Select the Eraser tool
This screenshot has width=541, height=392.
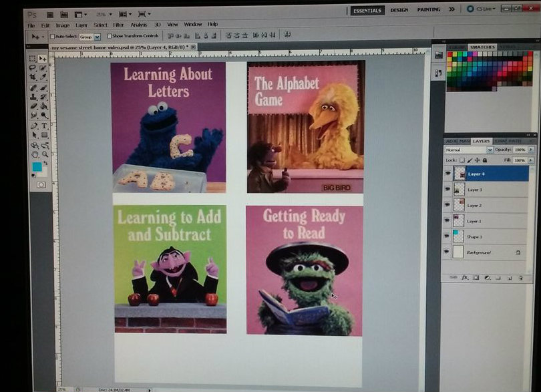coord(33,106)
